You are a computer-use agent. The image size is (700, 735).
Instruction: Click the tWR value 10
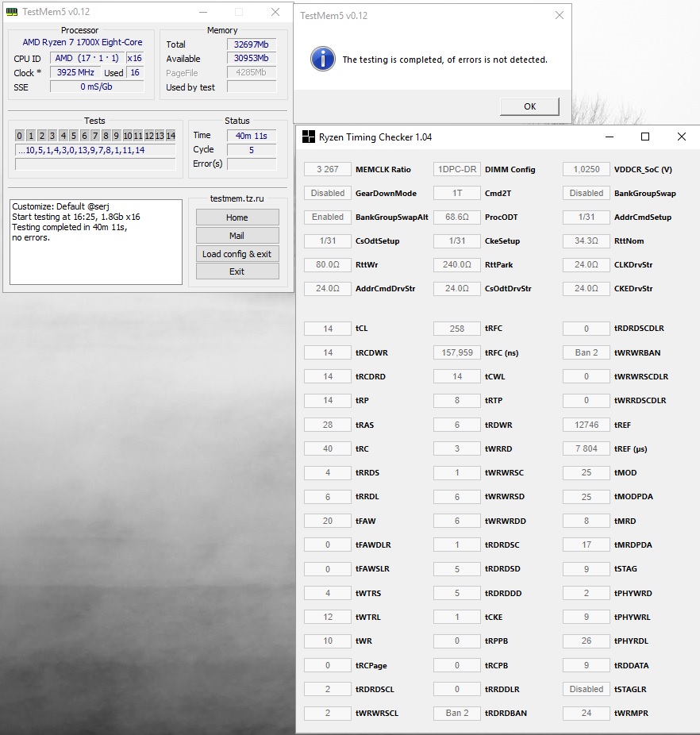point(327,641)
